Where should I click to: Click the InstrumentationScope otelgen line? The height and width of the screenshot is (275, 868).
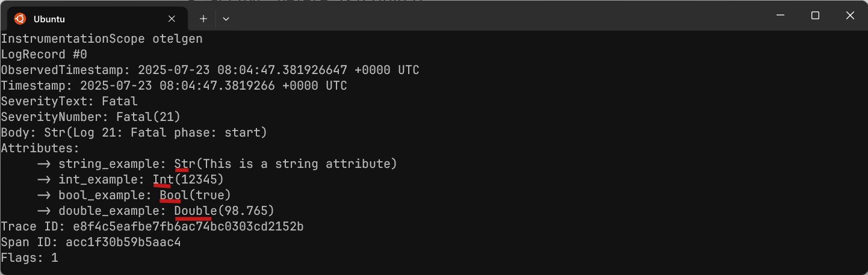coord(101,39)
